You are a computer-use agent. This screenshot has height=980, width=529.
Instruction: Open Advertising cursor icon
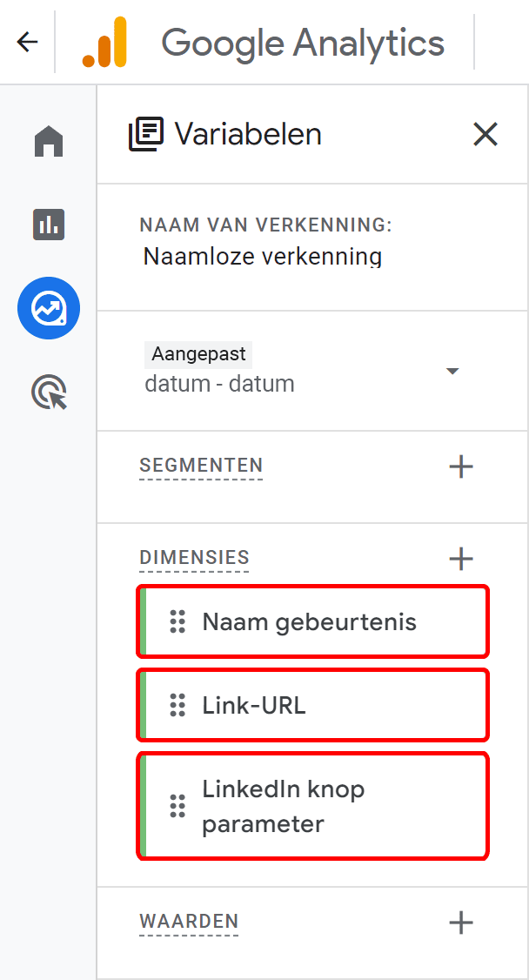coord(49,393)
